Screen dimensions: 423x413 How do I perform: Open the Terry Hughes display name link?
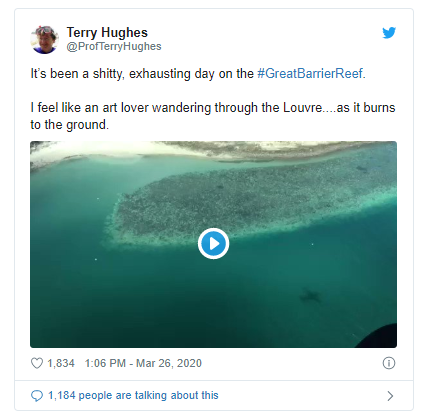[107, 32]
